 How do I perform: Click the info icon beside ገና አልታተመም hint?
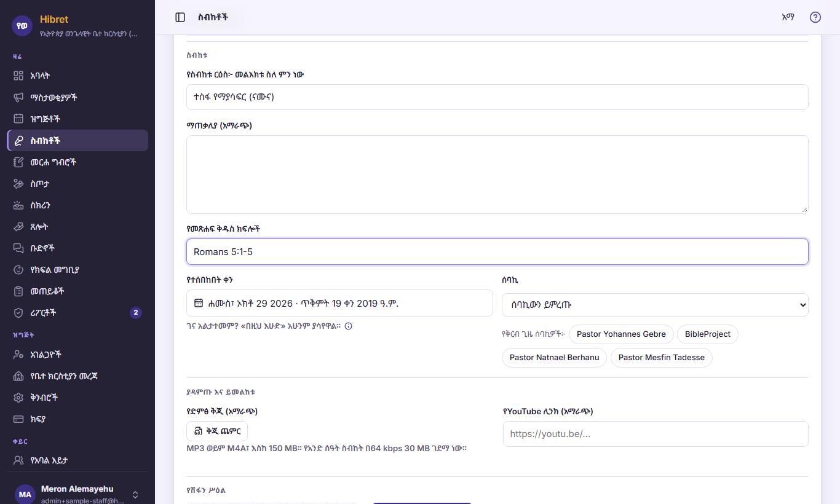click(348, 326)
